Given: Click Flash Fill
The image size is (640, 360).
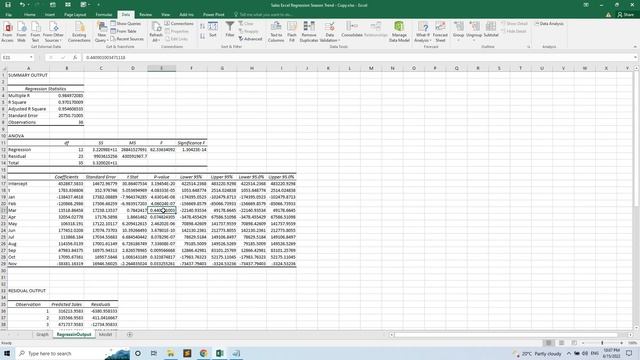Looking at the screenshot, I should click(x=292, y=32).
